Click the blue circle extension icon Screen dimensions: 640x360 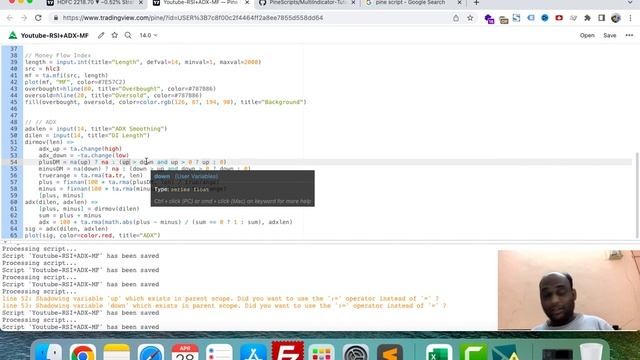click(x=545, y=18)
